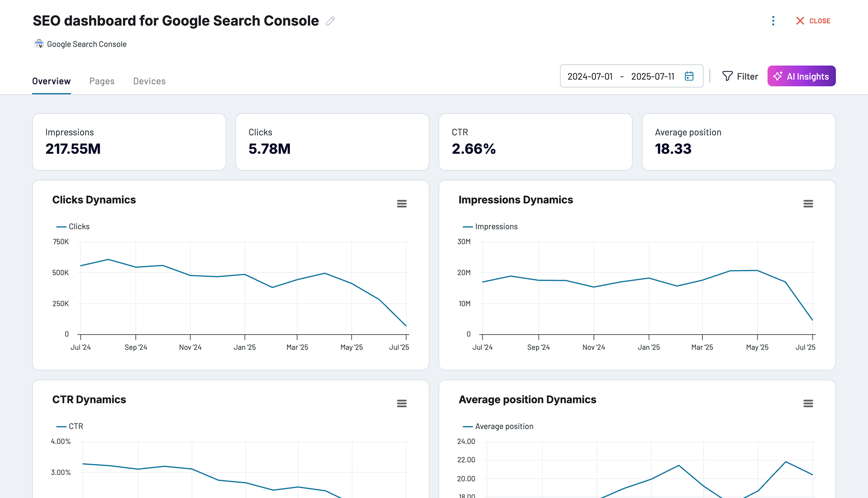Screen dimensions: 868x498
Task: Select the Clicks 5.78M card
Action: [332, 142]
